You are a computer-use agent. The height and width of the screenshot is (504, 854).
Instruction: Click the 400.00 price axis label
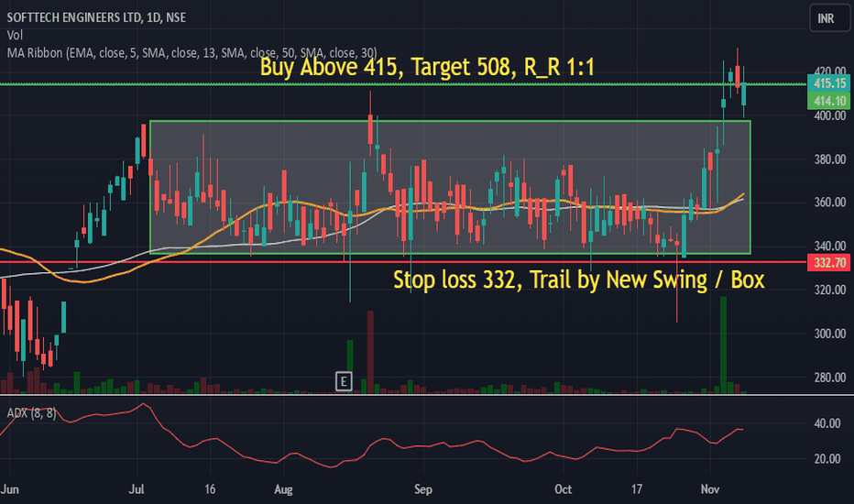pos(830,115)
